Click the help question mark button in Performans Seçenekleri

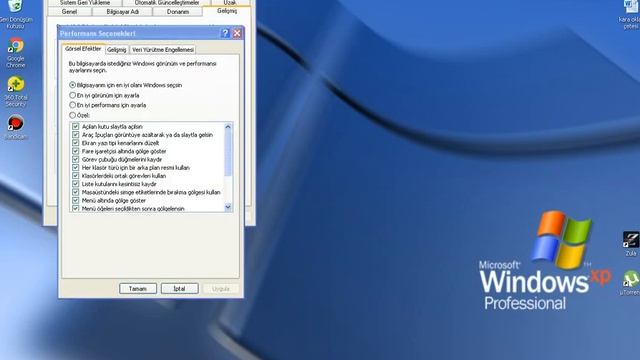pyautogui.click(x=225, y=33)
